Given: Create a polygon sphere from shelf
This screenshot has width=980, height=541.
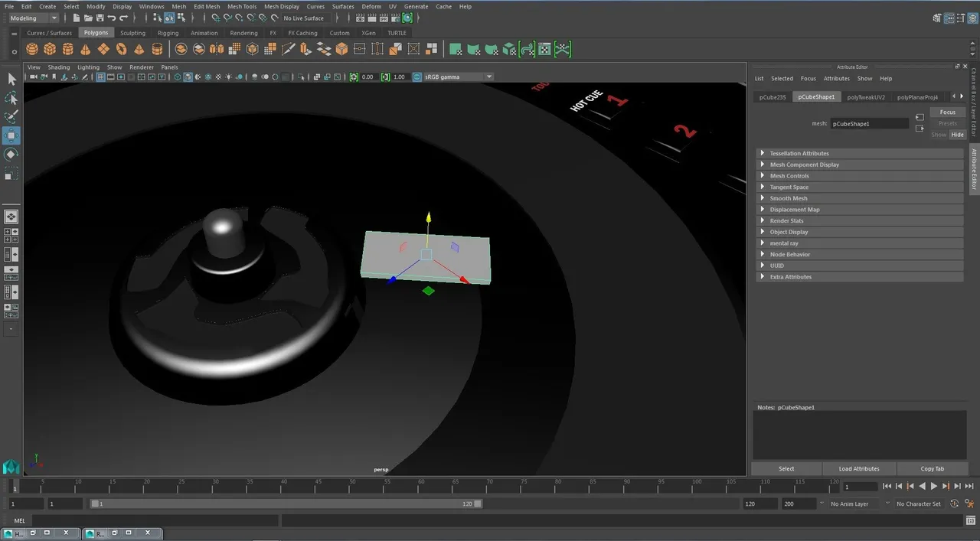Looking at the screenshot, I should pos(32,49).
